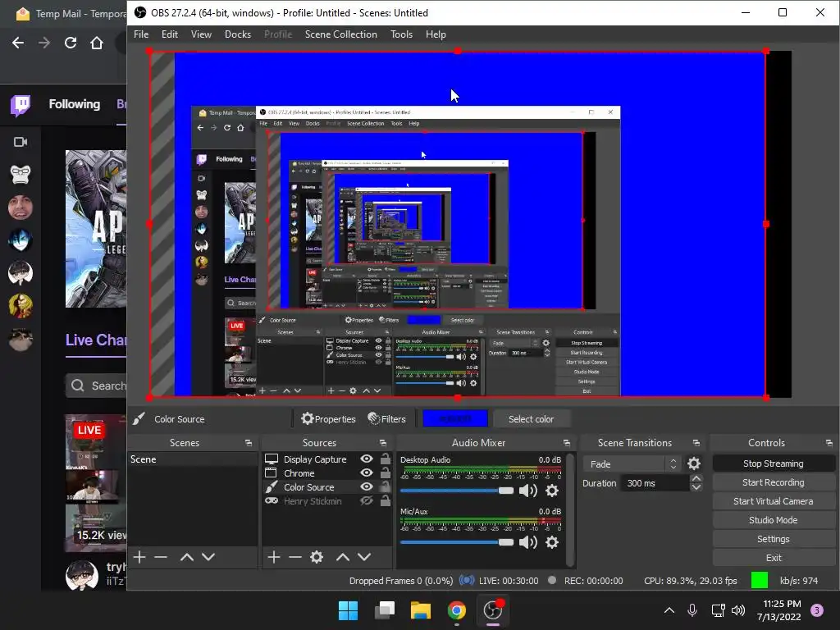The height and width of the screenshot is (630, 840).
Task: Open Chrome from taskbar
Action: point(456,610)
